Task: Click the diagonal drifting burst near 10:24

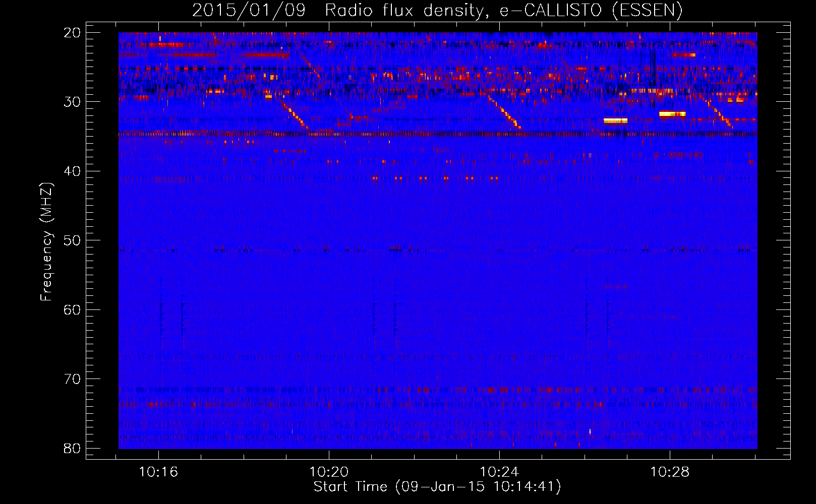Action: [x=504, y=112]
